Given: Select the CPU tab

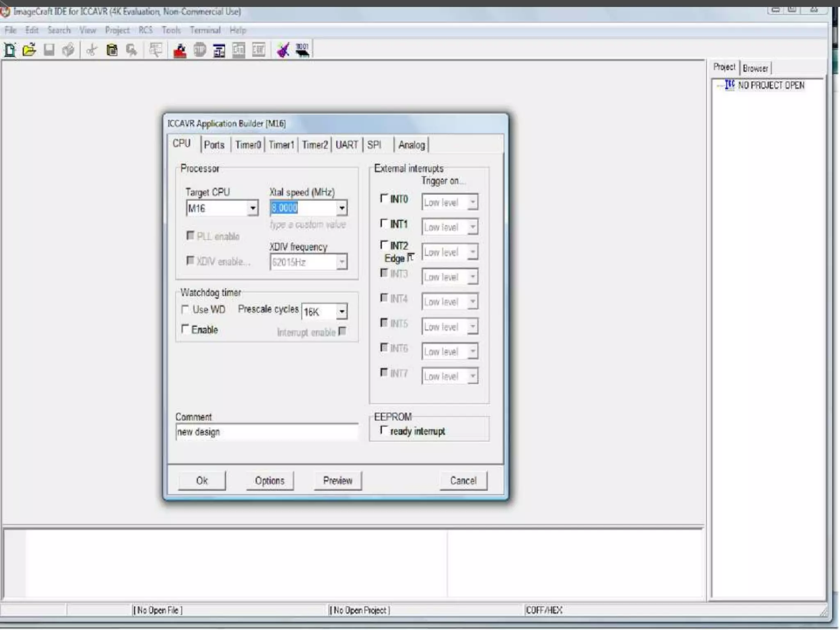Looking at the screenshot, I should point(181,144).
